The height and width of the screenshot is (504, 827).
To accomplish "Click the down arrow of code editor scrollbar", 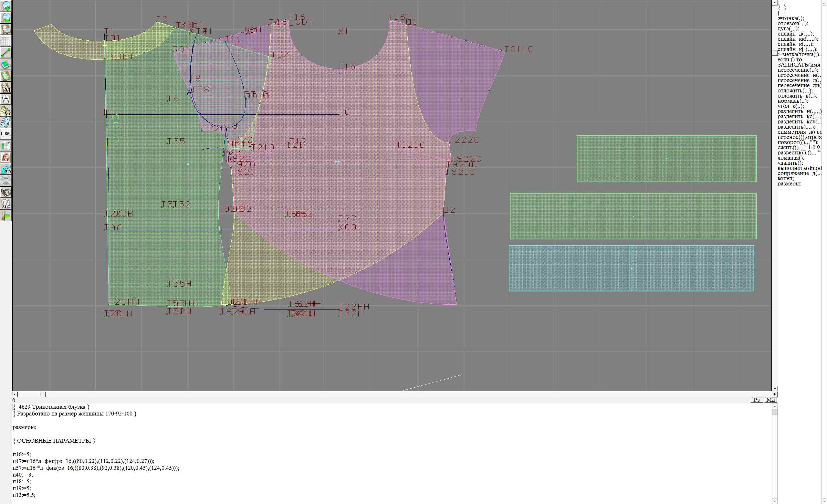I will click(775, 501).
